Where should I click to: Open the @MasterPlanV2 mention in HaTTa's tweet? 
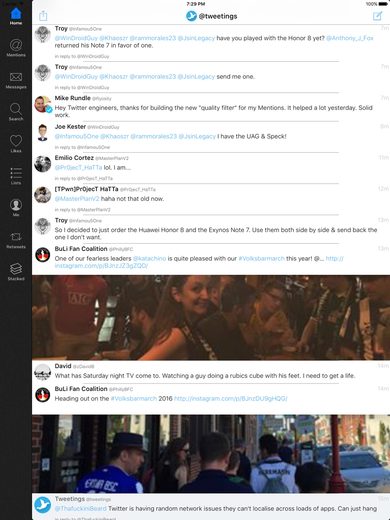[77, 199]
